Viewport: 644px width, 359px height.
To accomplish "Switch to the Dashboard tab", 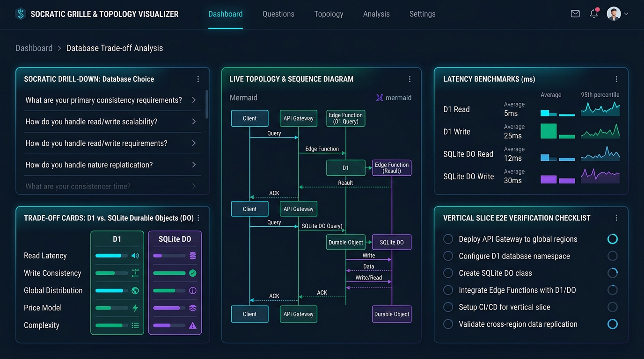I will click(226, 14).
